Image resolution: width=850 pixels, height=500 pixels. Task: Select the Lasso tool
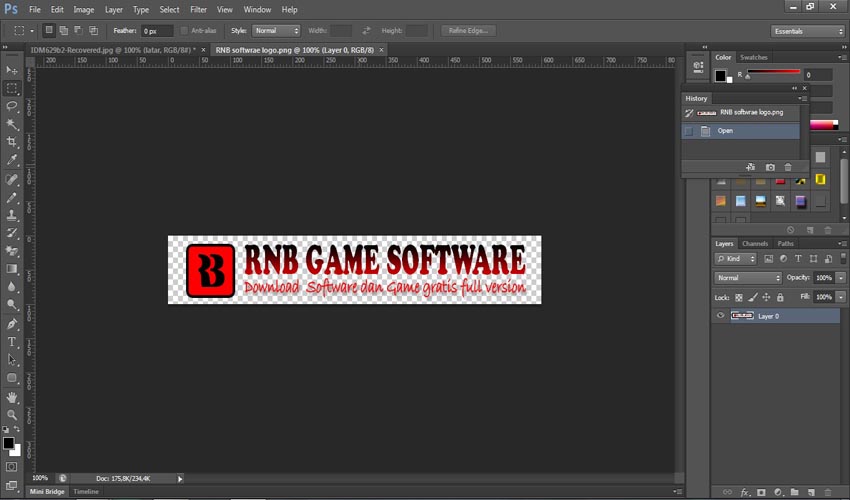pos(12,106)
